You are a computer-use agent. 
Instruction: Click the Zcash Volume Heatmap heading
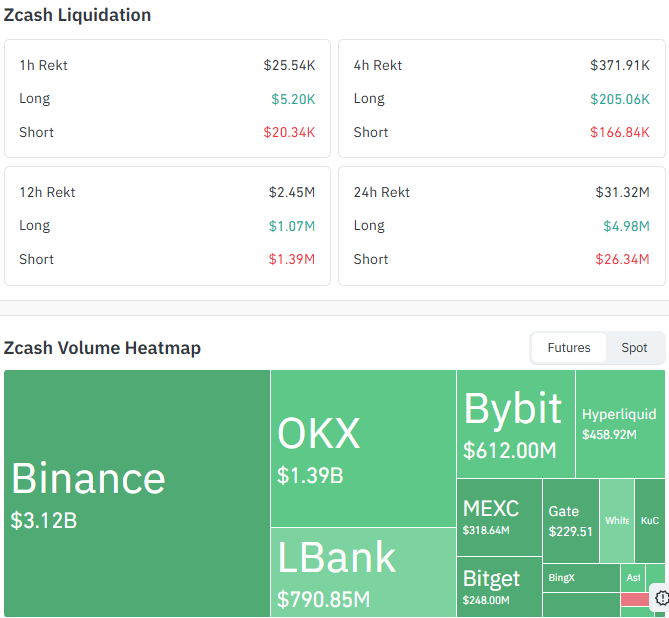[x=102, y=348]
